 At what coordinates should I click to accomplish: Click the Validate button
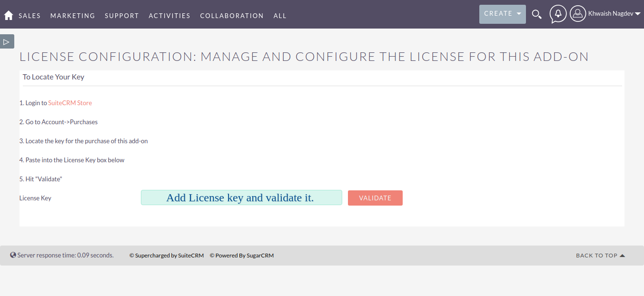[375, 198]
